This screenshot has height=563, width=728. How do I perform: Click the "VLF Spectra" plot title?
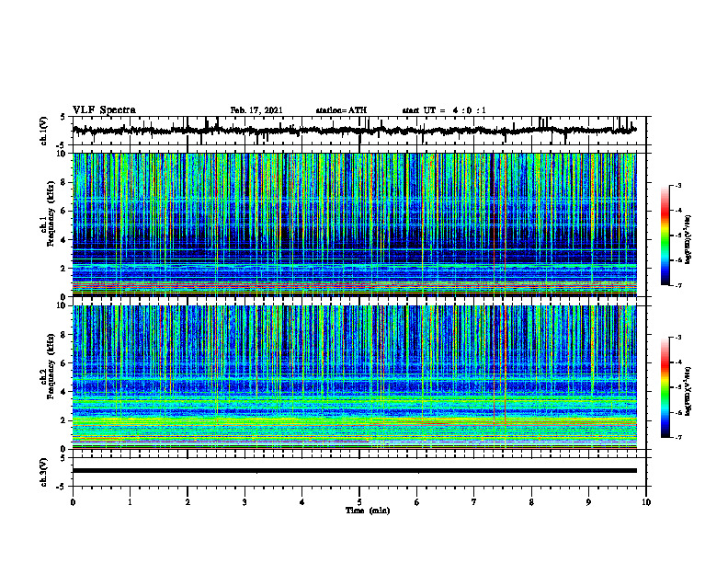click(104, 110)
